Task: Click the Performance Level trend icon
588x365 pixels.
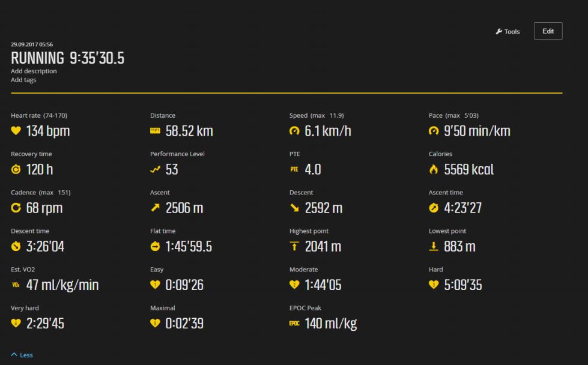Action: (155, 169)
